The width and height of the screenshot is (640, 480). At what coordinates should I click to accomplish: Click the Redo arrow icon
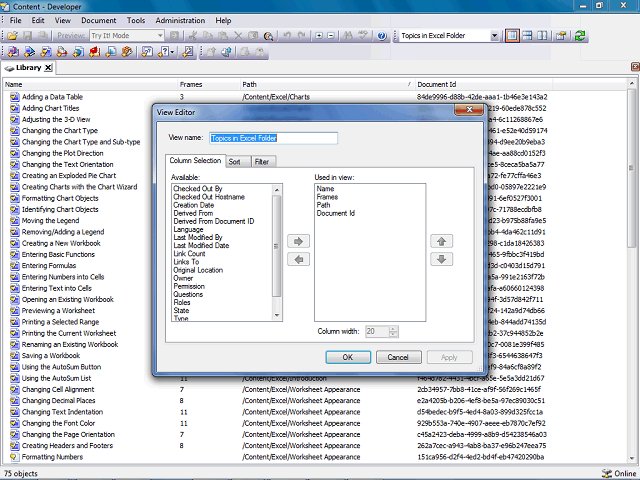pyautogui.click(x=301, y=36)
